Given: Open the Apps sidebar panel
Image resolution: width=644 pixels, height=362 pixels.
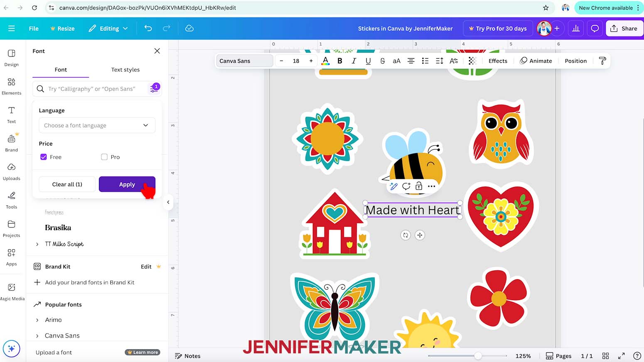Looking at the screenshot, I should [12, 257].
